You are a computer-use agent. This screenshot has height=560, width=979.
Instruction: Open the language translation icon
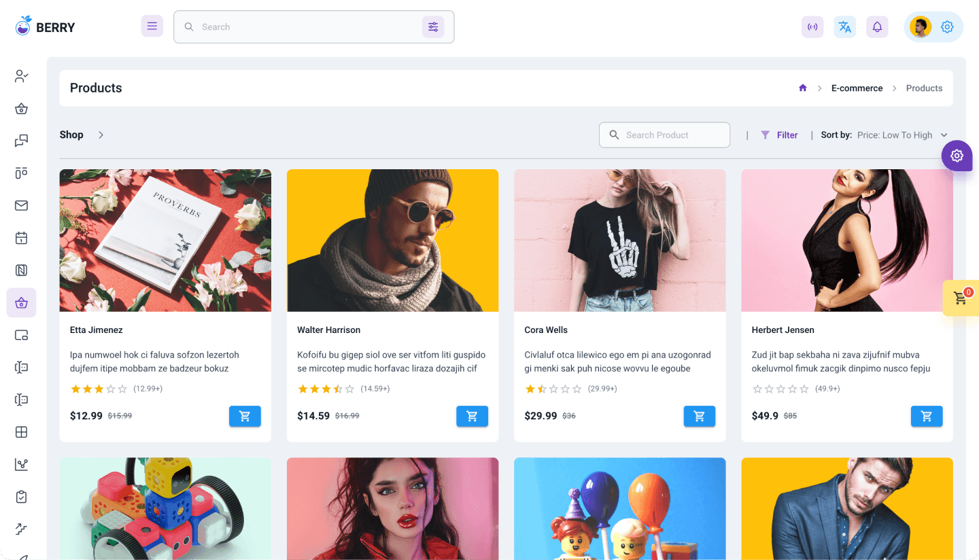click(x=845, y=27)
